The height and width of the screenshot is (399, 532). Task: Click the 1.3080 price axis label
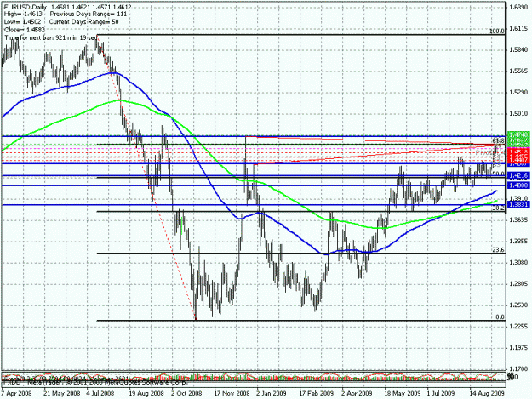coord(518,263)
